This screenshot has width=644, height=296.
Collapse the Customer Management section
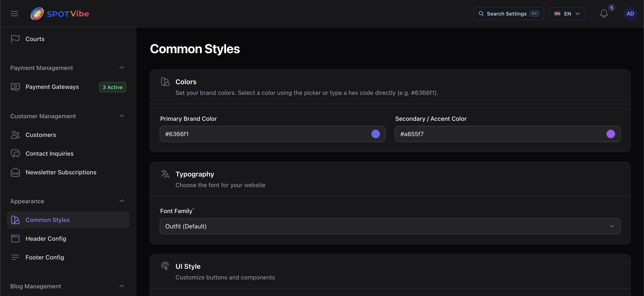(122, 116)
